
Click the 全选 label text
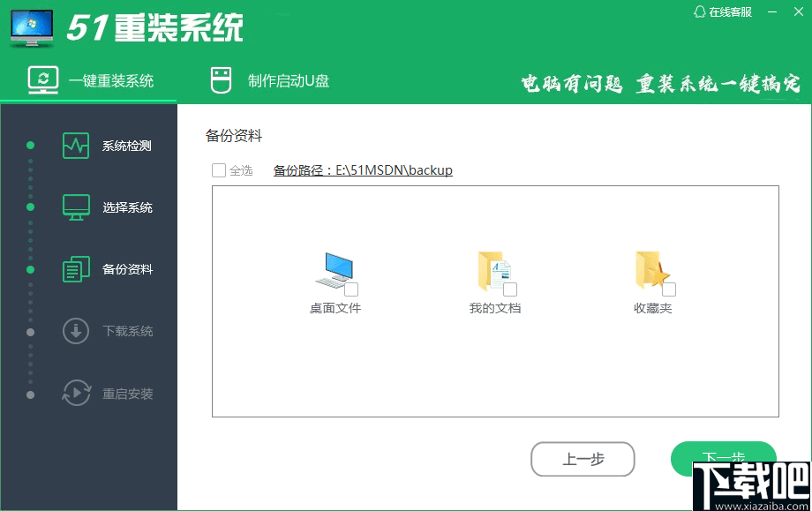tap(241, 170)
